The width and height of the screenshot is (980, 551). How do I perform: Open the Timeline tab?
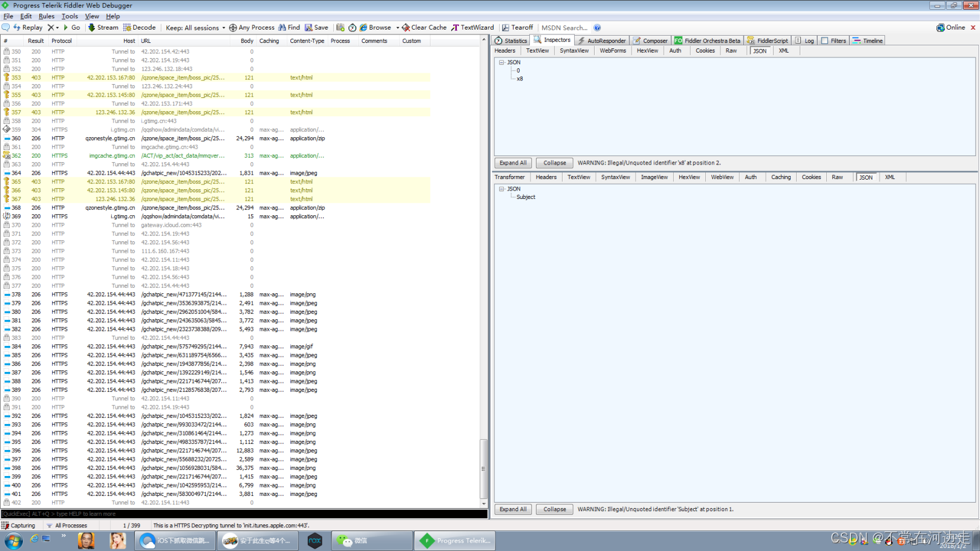[x=867, y=41]
